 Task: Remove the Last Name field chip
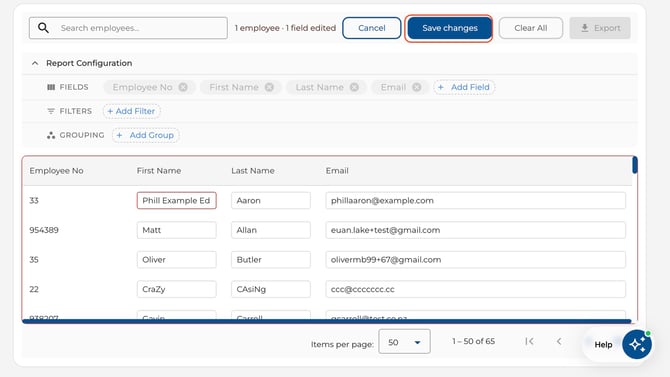click(354, 87)
